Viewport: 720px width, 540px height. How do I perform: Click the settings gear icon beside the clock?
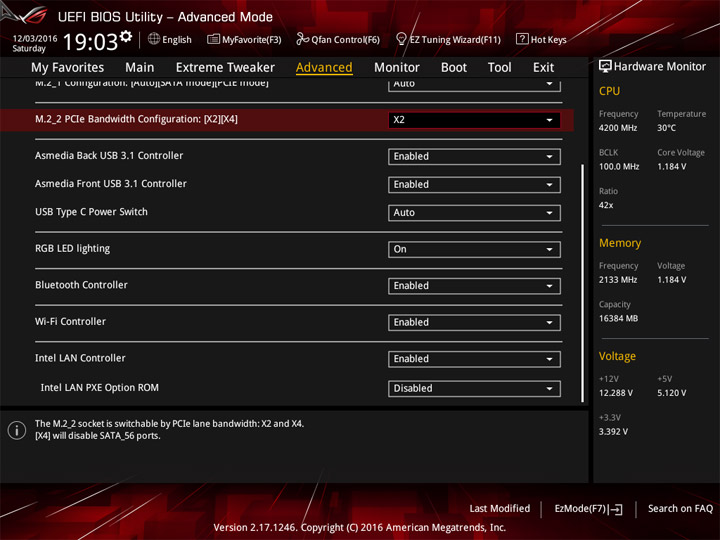(126, 36)
